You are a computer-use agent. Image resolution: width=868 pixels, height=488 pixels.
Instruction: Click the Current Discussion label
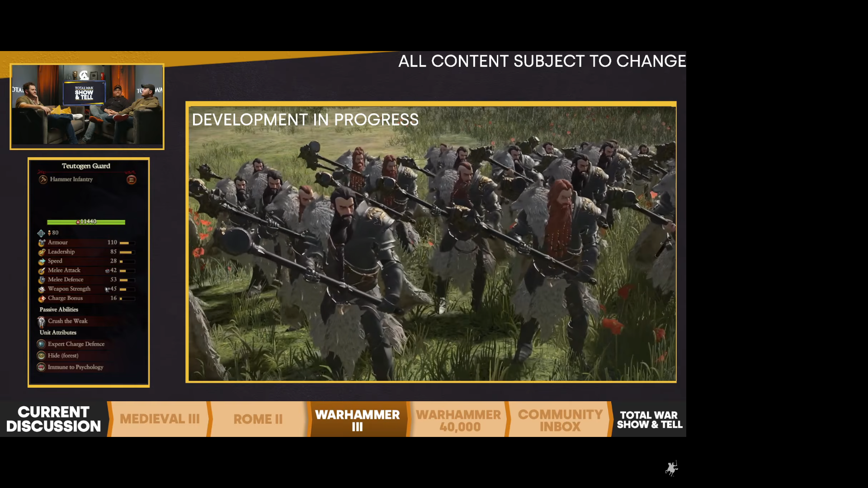coord(53,419)
